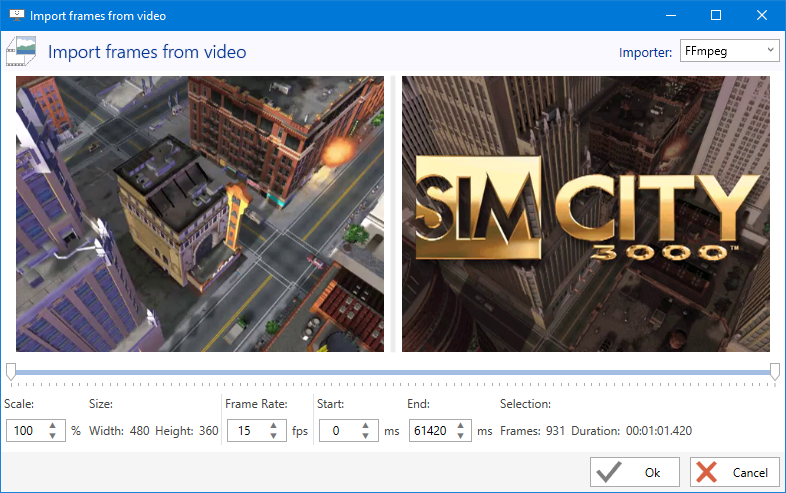Click the app icon in the title bar
This screenshot has width=786, height=493.
(x=17, y=15)
